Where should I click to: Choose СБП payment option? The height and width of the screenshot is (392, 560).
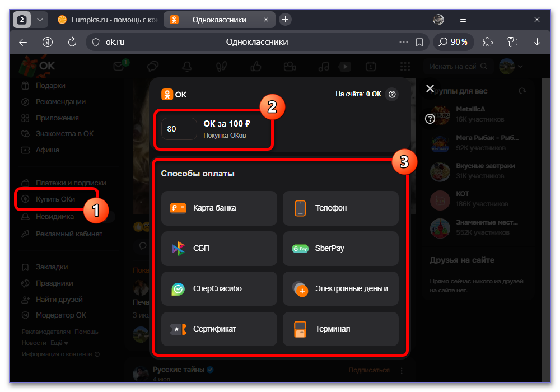point(219,248)
